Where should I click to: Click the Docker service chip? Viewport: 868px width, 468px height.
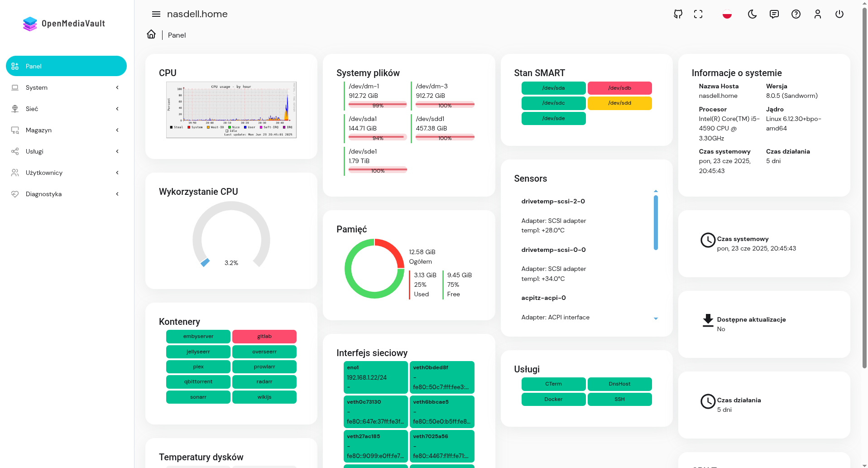click(x=553, y=399)
